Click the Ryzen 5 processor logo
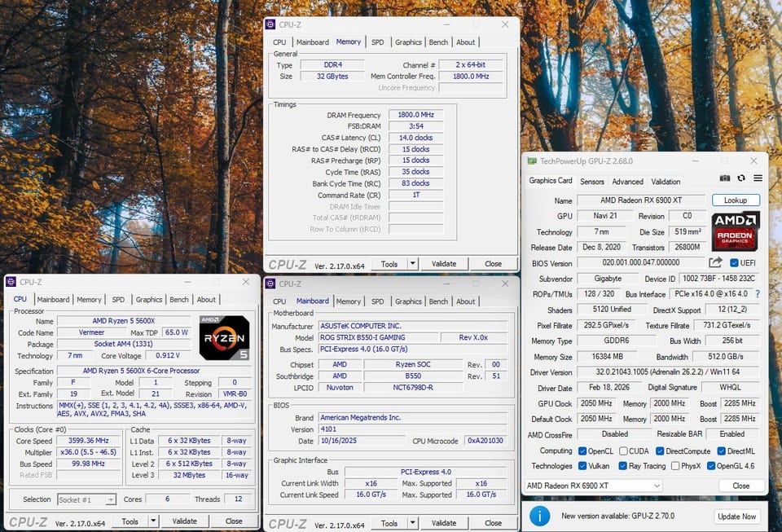This screenshot has height=532, width=782. click(x=225, y=337)
